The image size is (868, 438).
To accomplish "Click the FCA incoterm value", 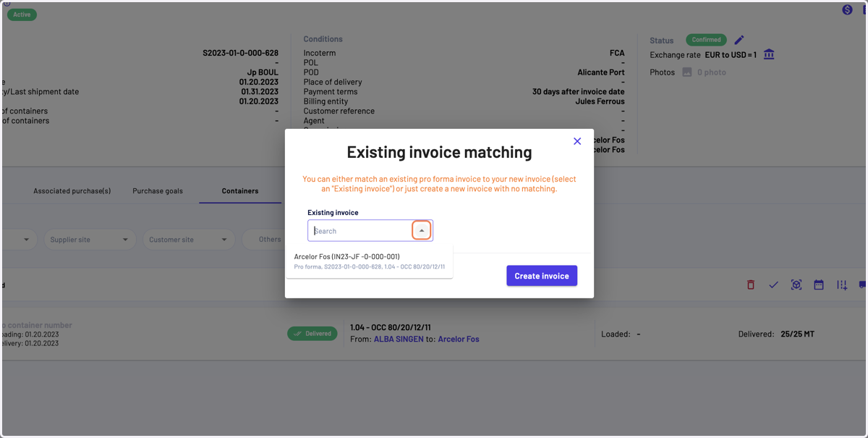I will [x=617, y=54].
